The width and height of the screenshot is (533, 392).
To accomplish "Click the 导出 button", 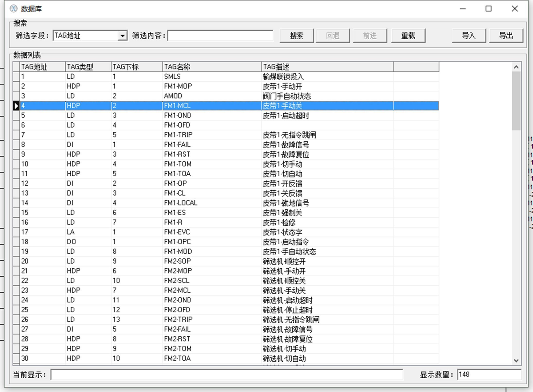I will (x=506, y=36).
